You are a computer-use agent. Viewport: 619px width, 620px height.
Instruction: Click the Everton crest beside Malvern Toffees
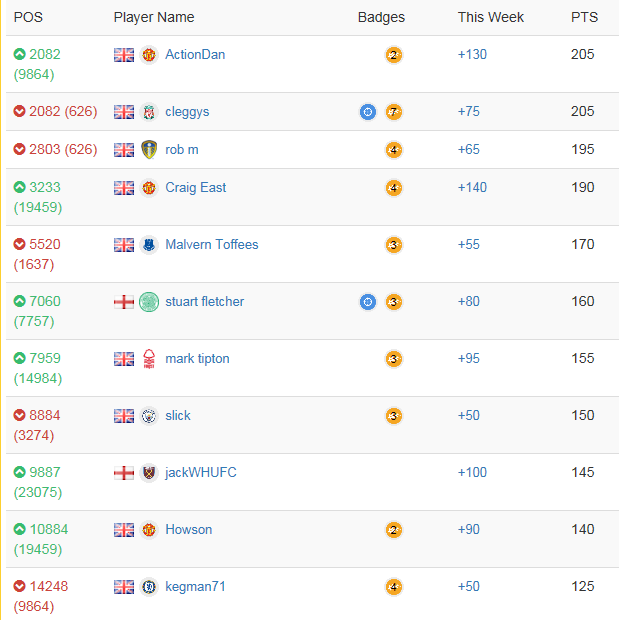click(x=149, y=245)
